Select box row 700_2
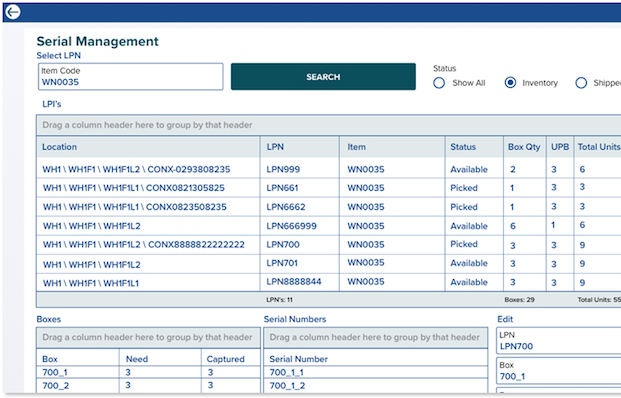The height and width of the screenshot is (398, 621). point(149,385)
